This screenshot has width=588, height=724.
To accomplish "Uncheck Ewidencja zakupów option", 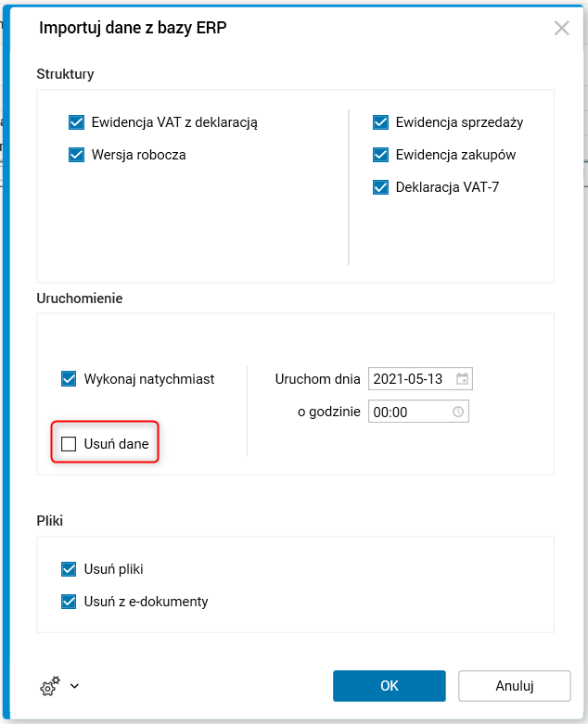I will click(380, 155).
